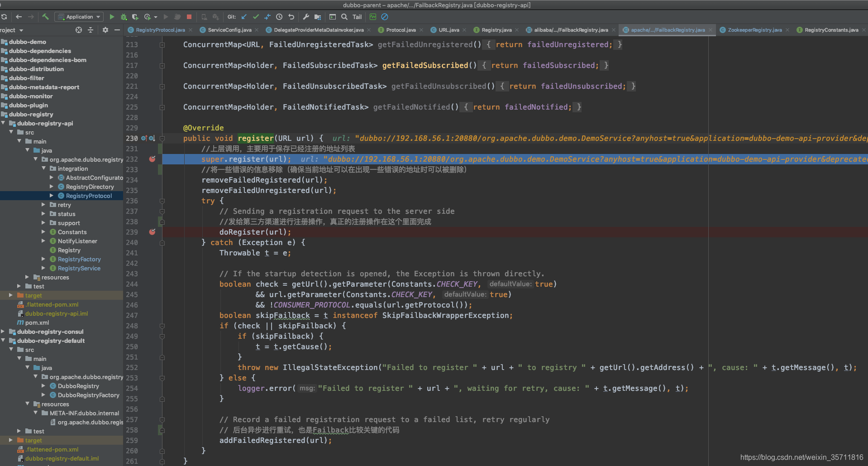Screen dimensions: 868x466
Task: Open the Application run configuration dropdown
Action: (79, 17)
